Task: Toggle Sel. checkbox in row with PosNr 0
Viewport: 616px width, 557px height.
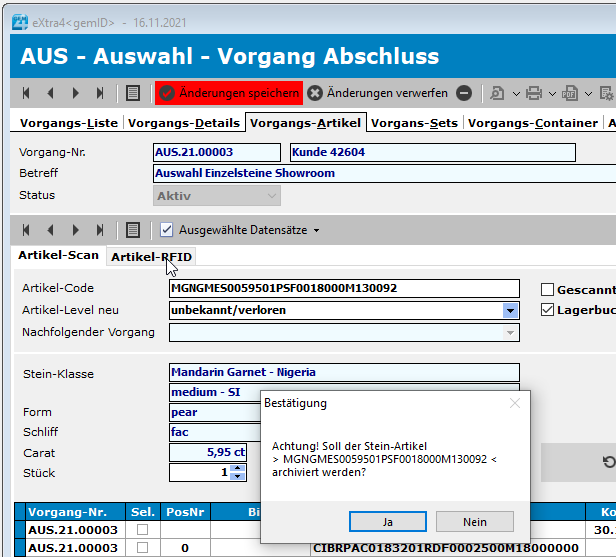Action: [142, 548]
